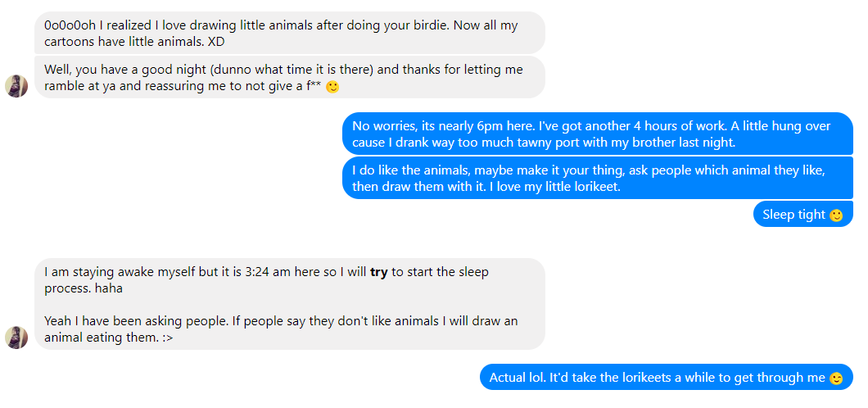This screenshot has height=408, width=868.
Task: Click the smiley emoji beside "Sleep tight"
Action: pyautogui.click(x=836, y=215)
